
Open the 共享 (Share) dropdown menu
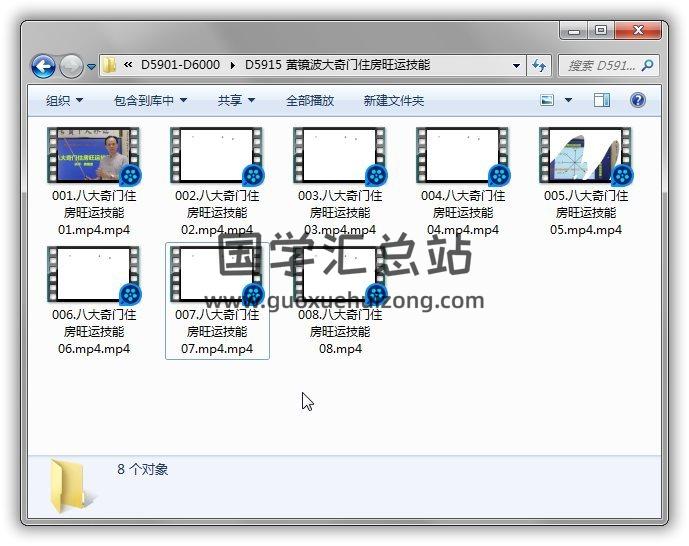[x=236, y=101]
